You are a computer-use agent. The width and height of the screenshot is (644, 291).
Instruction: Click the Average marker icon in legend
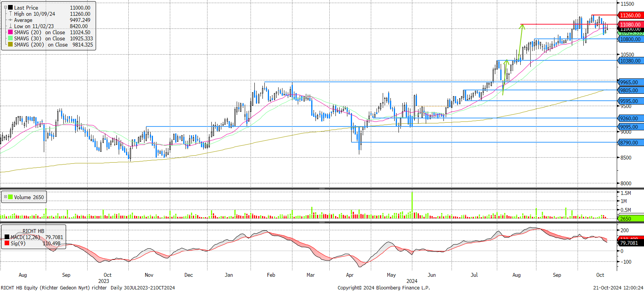click(10, 20)
